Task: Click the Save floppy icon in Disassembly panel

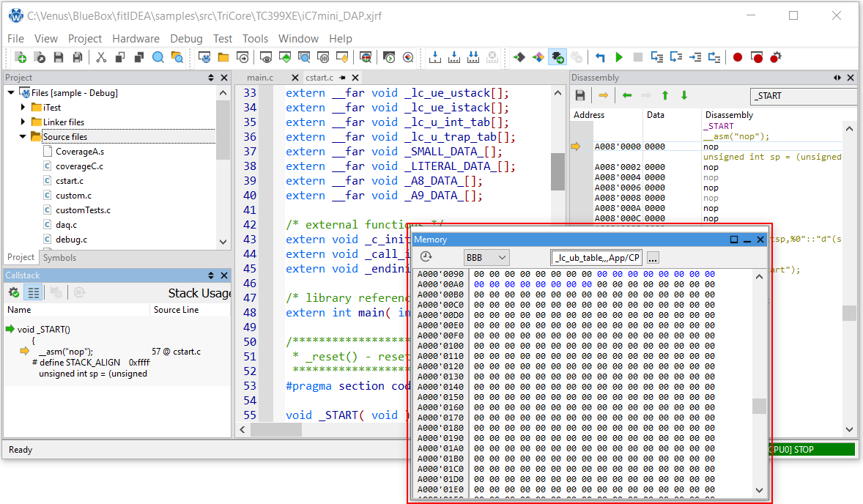Action: tap(580, 95)
